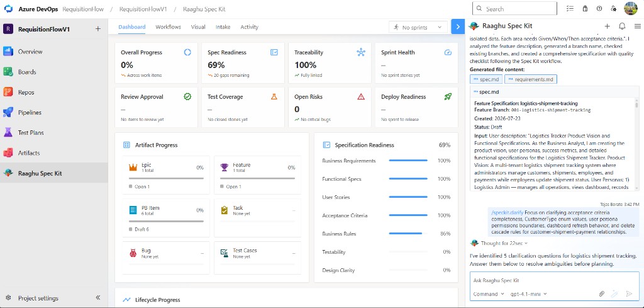This screenshot has width=644, height=308.
Task: Select Raaghu Spec Kit in the sidebar
Action: pyautogui.click(x=54, y=173)
